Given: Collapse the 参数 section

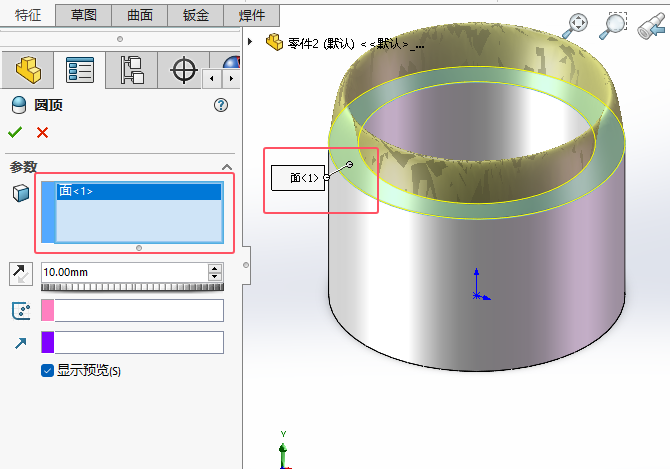Looking at the screenshot, I should 227,167.
